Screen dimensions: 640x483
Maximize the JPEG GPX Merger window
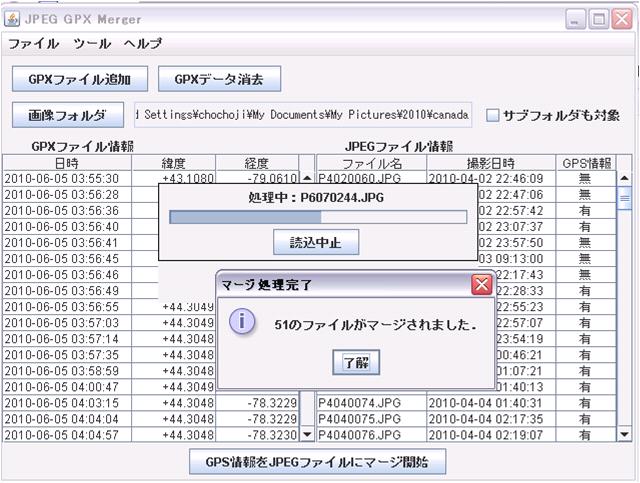[599, 19]
